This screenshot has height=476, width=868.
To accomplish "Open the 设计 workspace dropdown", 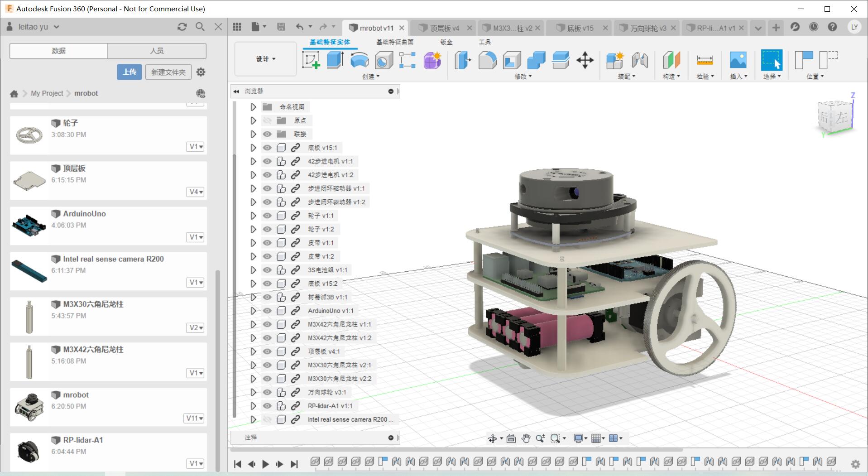I will click(x=266, y=59).
